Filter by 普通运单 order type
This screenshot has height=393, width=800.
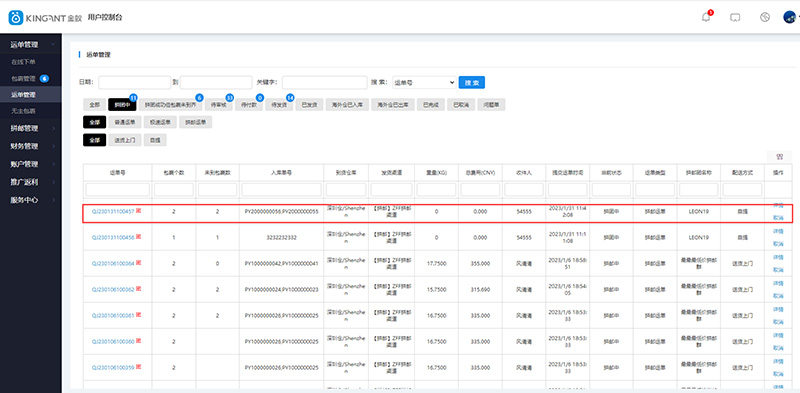click(125, 122)
